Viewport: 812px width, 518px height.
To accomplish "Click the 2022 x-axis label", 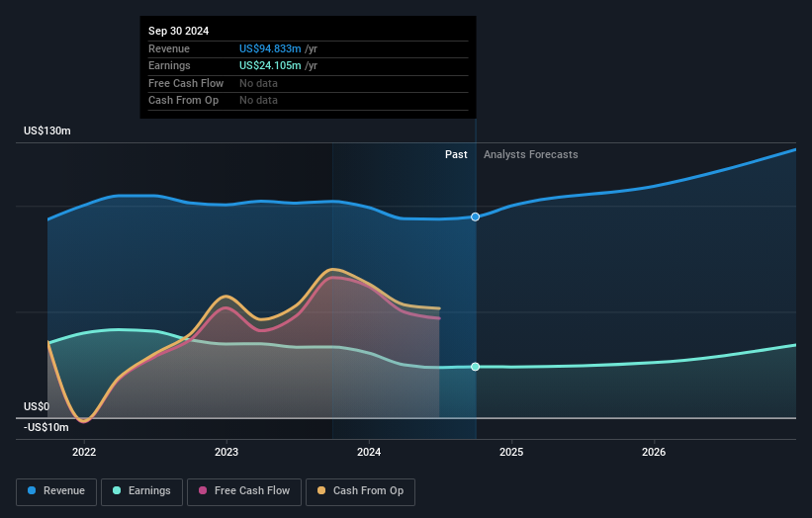I will click(x=84, y=453).
